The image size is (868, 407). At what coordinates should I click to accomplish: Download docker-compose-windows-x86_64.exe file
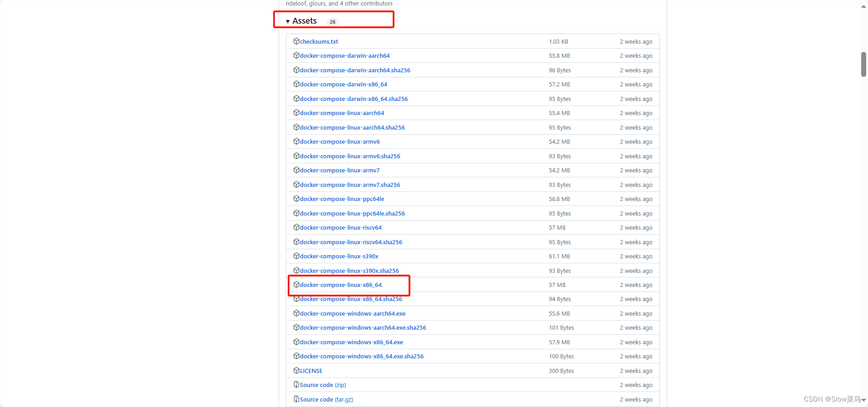(351, 342)
